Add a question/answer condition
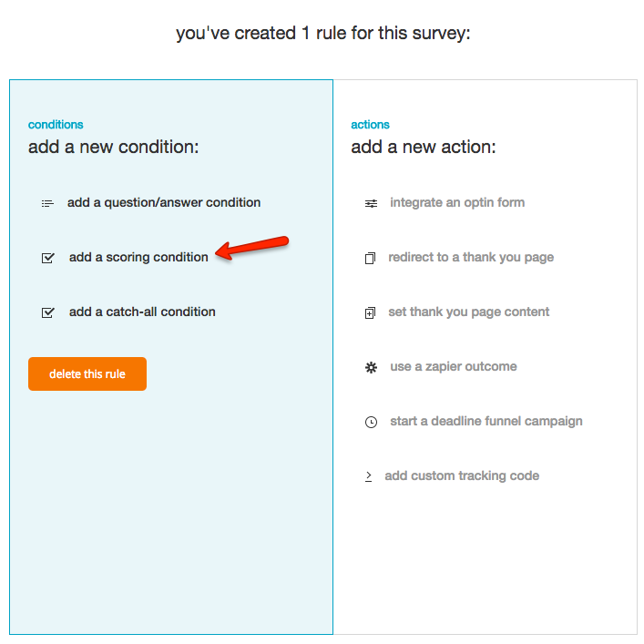The image size is (644, 644). [164, 202]
